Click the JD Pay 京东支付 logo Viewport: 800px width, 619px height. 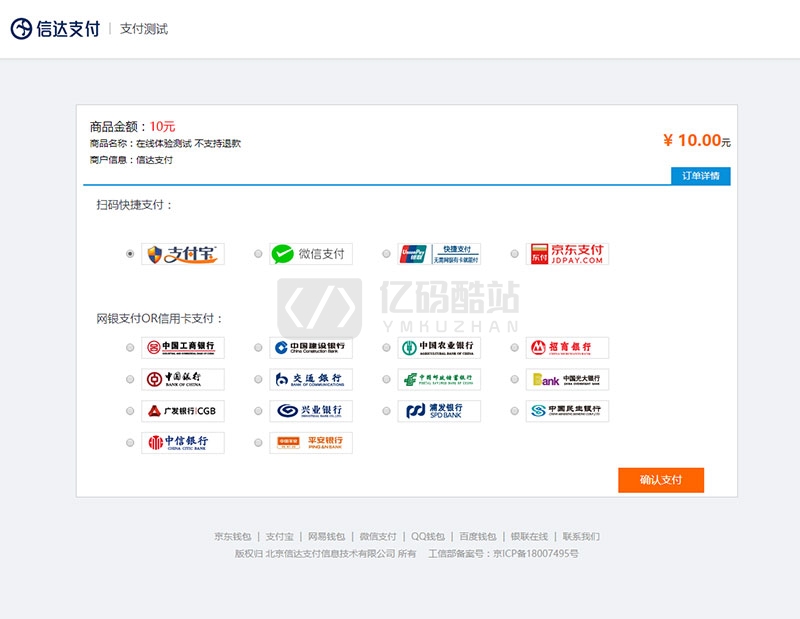[x=567, y=254]
